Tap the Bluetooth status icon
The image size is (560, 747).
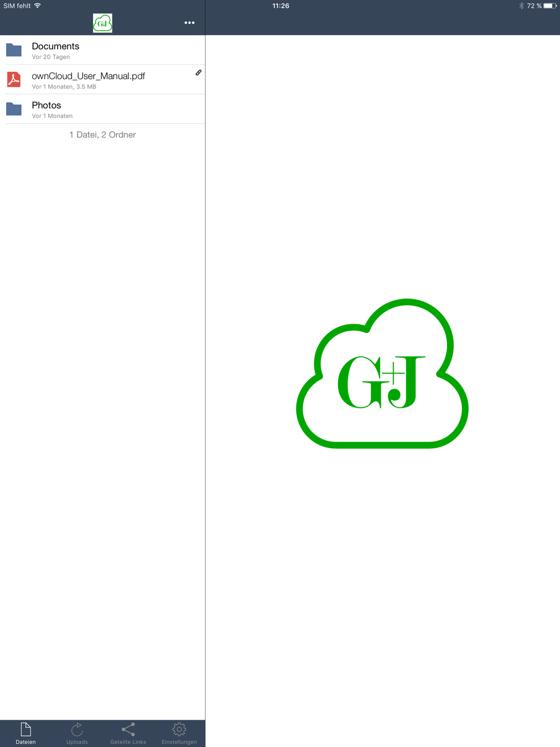point(521,6)
